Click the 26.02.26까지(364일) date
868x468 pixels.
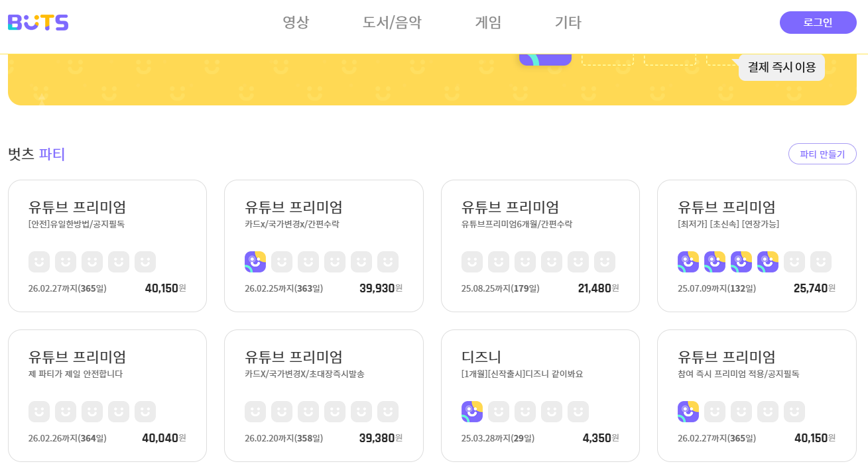pyautogui.click(x=68, y=438)
